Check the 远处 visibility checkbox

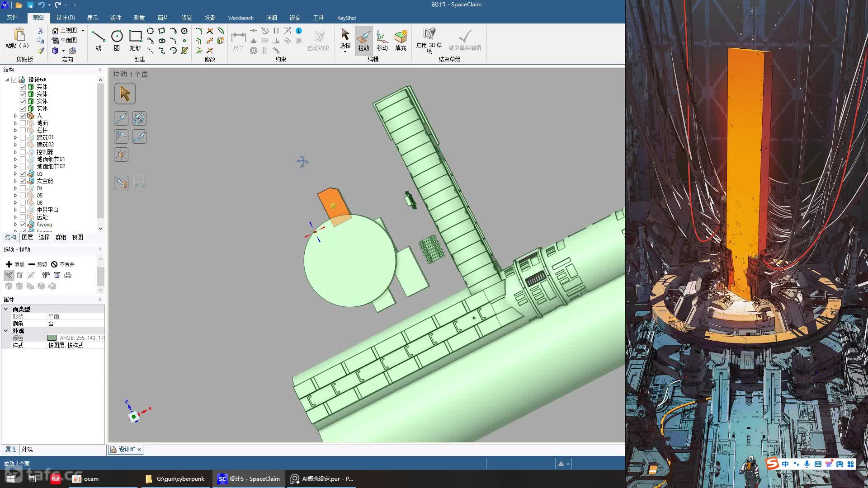coord(23,217)
